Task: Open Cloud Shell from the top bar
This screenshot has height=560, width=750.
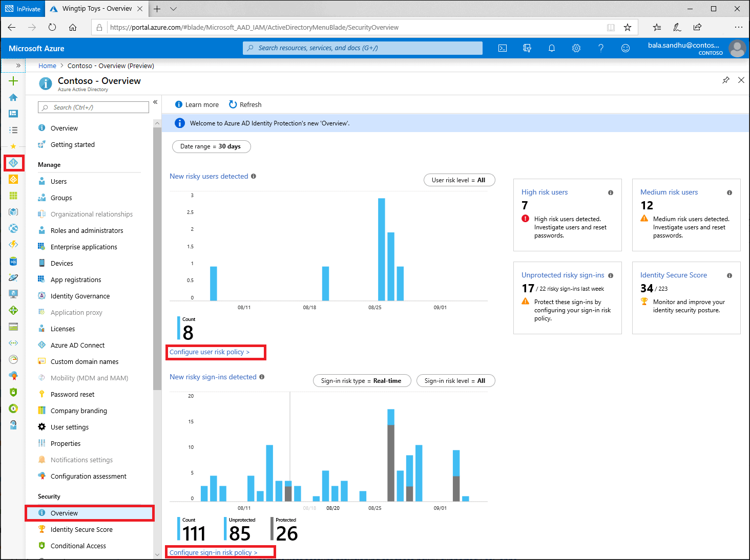Action: (x=503, y=48)
